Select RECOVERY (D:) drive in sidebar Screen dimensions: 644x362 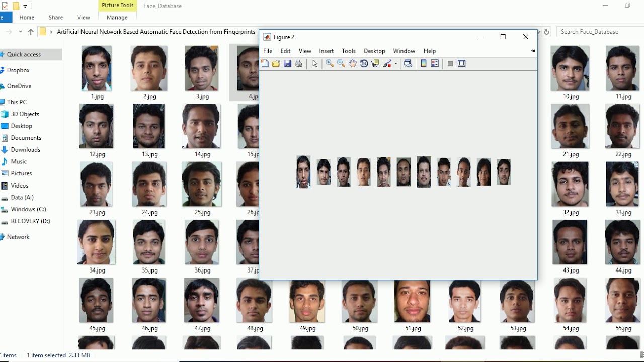pos(30,221)
